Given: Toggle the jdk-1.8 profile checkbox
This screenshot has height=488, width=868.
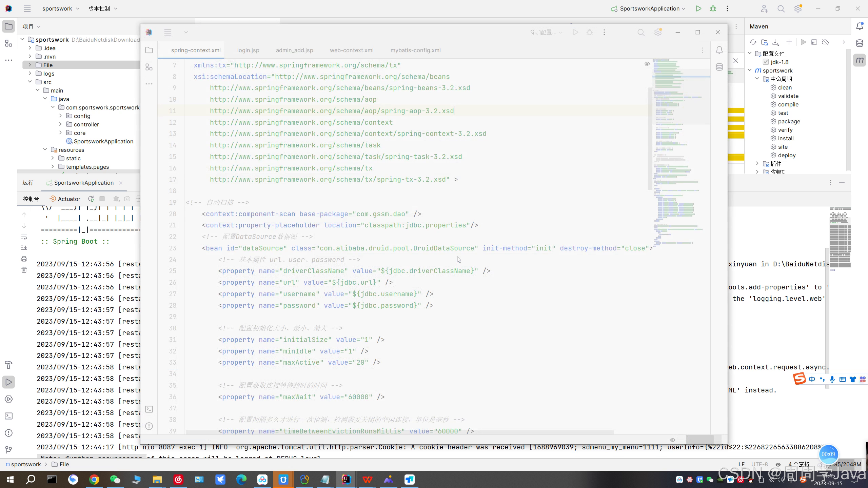Looking at the screenshot, I should (766, 62).
